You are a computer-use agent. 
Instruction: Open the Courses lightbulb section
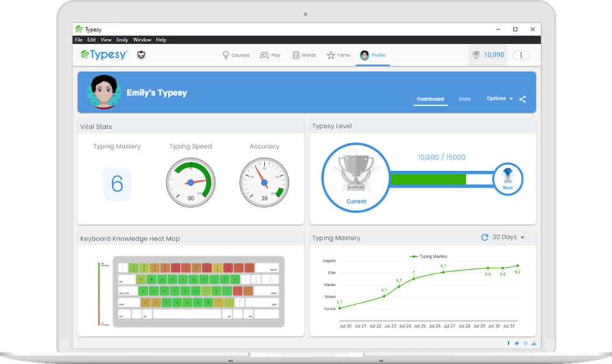click(236, 55)
